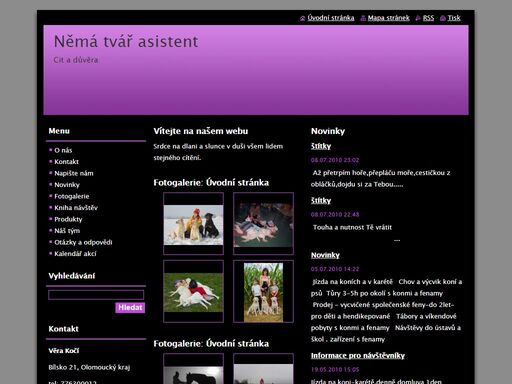Open Fotogalerie from the side menu
512x384 pixels.
(x=72, y=196)
